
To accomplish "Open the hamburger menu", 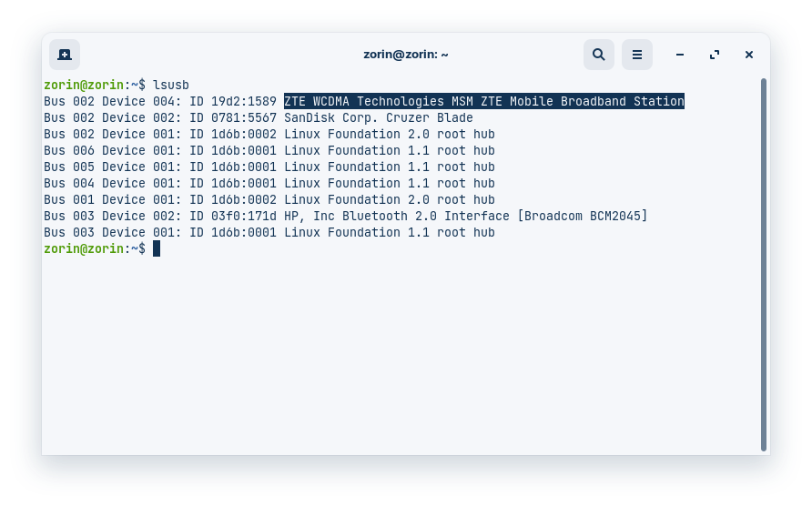I will tap(637, 55).
